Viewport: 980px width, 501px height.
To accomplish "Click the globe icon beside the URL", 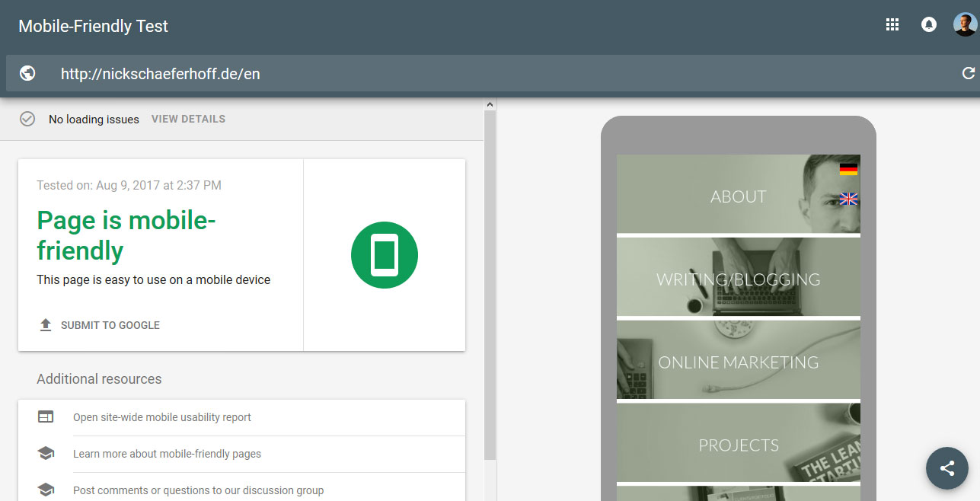I will pyautogui.click(x=27, y=74).
